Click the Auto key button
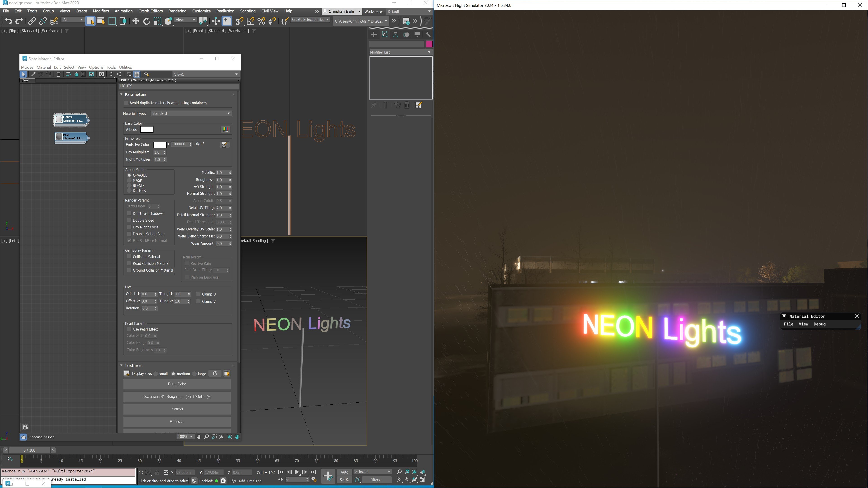 344,472
